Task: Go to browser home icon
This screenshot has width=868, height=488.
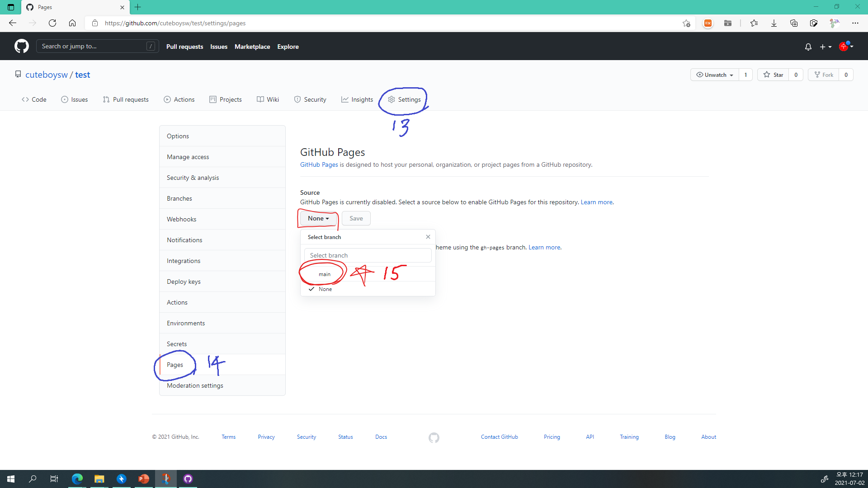Action: (72, 23)
